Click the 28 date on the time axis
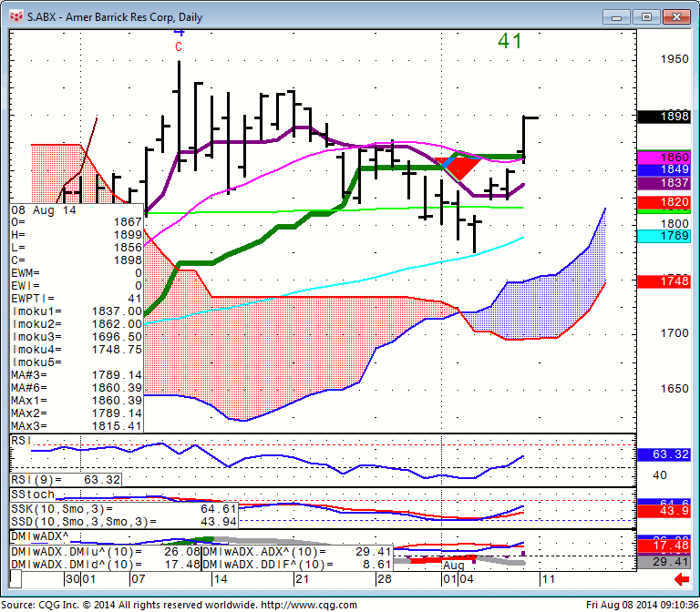The image size is (700, 612). [385, 579]
